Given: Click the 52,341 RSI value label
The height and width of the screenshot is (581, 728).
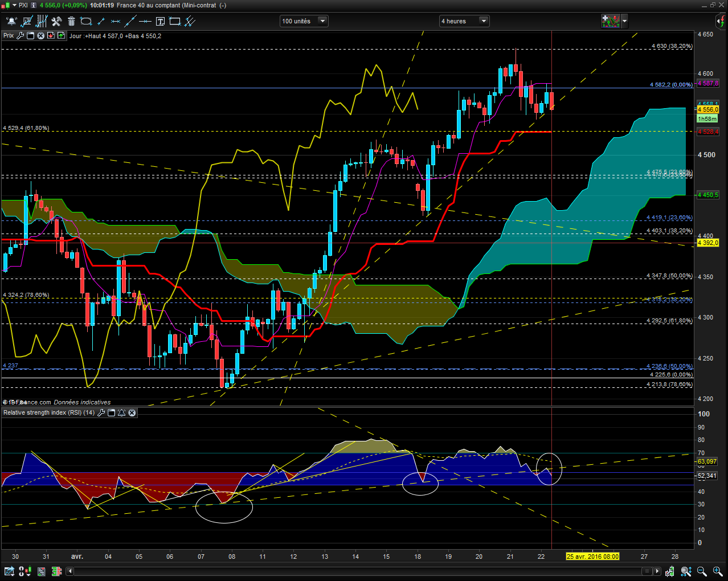Looking at the screenshot, I should pos(707,476).
